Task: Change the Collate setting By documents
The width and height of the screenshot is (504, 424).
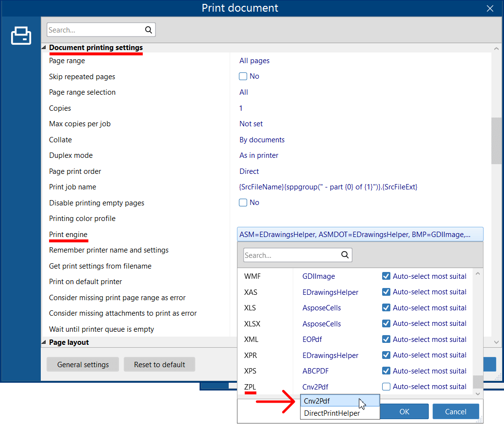Action: [262, 139]
